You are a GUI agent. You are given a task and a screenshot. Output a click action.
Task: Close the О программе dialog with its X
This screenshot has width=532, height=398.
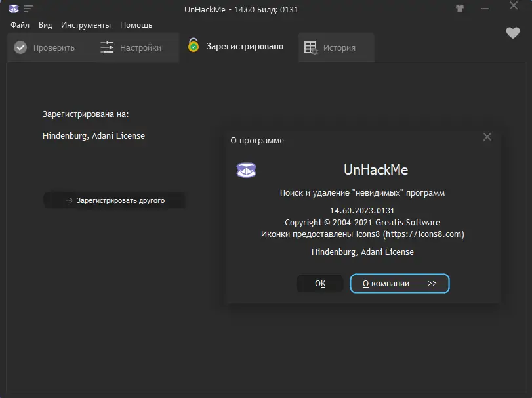click(487, 137)
